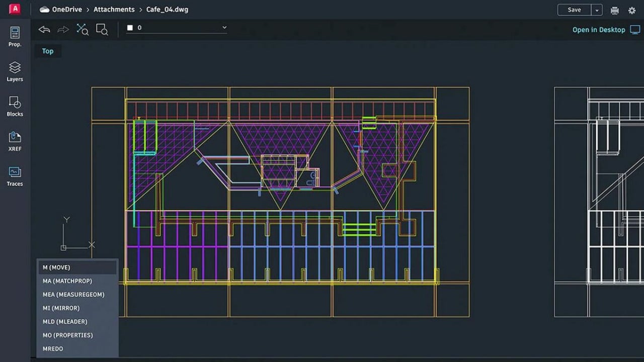This screenshot has height=362, width=644.
Task: Click the Undo arrow icon
Action: tap(44, 30)
